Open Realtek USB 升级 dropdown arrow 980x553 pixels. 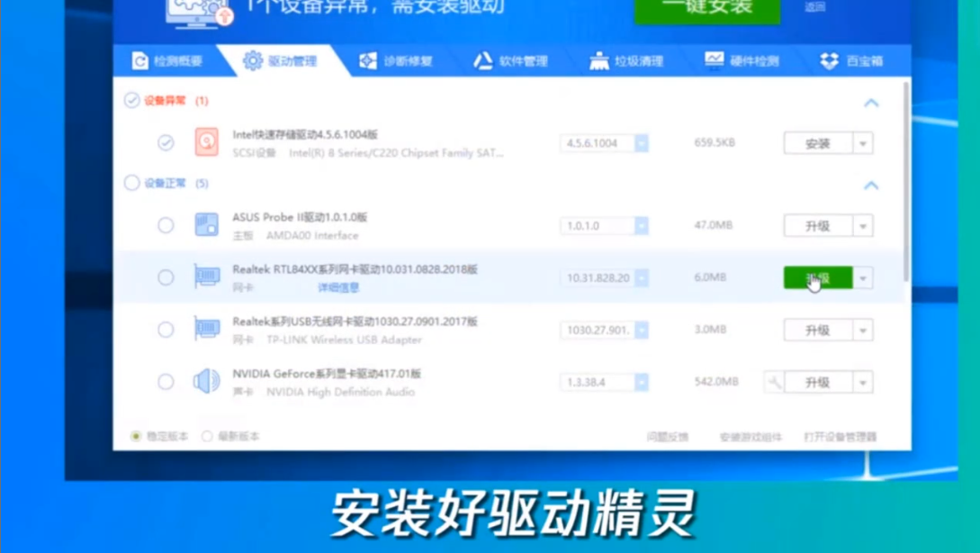pos(863,330)
